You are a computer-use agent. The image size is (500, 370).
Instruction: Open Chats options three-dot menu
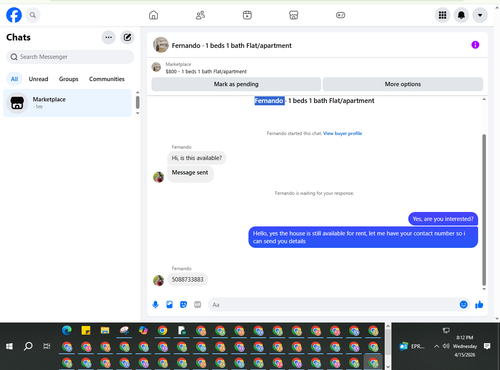click(x=109, y=37)
